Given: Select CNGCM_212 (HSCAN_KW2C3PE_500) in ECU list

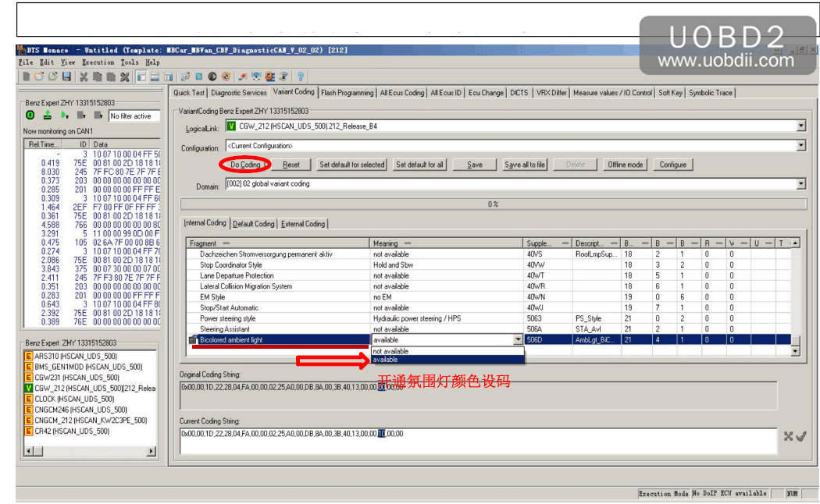Looking at the screenshot, I should [x=91, y=420].
